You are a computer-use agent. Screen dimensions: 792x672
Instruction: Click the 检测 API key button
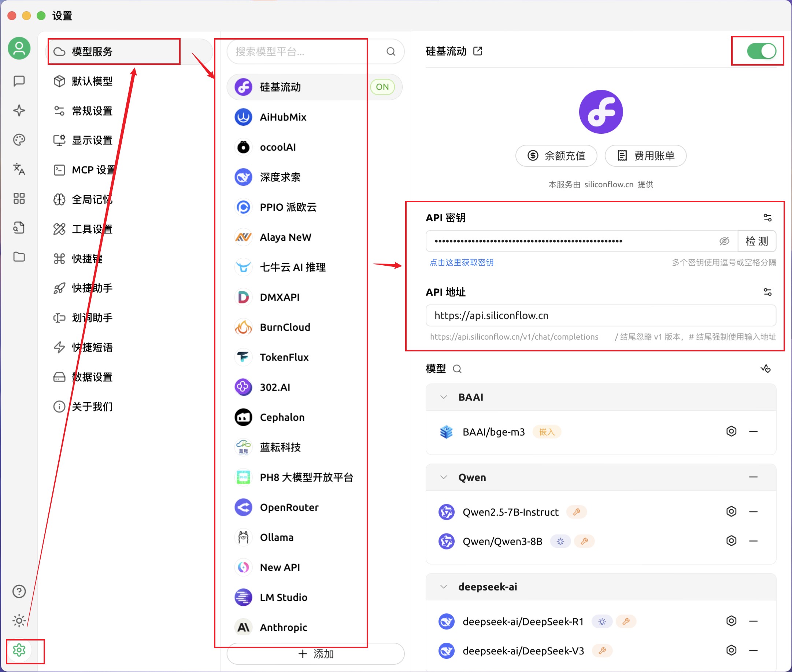tap(756, 241)
